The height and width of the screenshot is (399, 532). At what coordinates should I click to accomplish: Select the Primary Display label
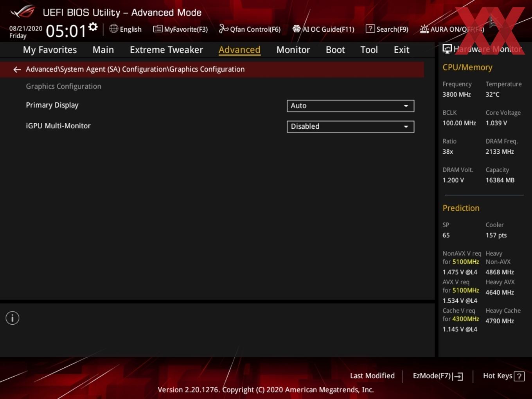click(x=52, y=105)
